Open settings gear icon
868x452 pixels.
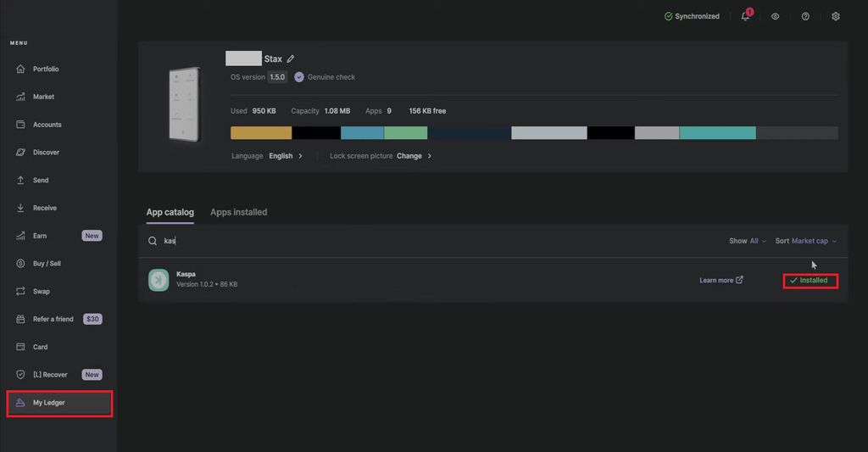(x=835, y=16)
